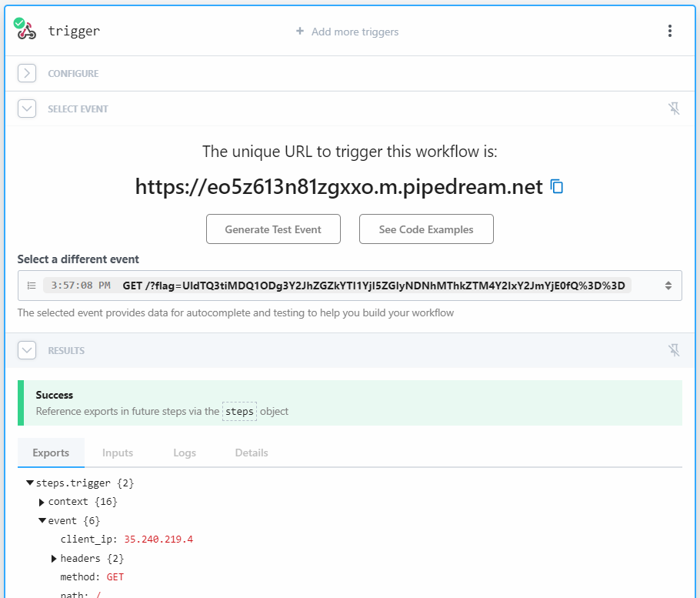Viewport: 700px width, 598px height.
Task: Switch to the Inputs tab
Action: tap(118, 453)
